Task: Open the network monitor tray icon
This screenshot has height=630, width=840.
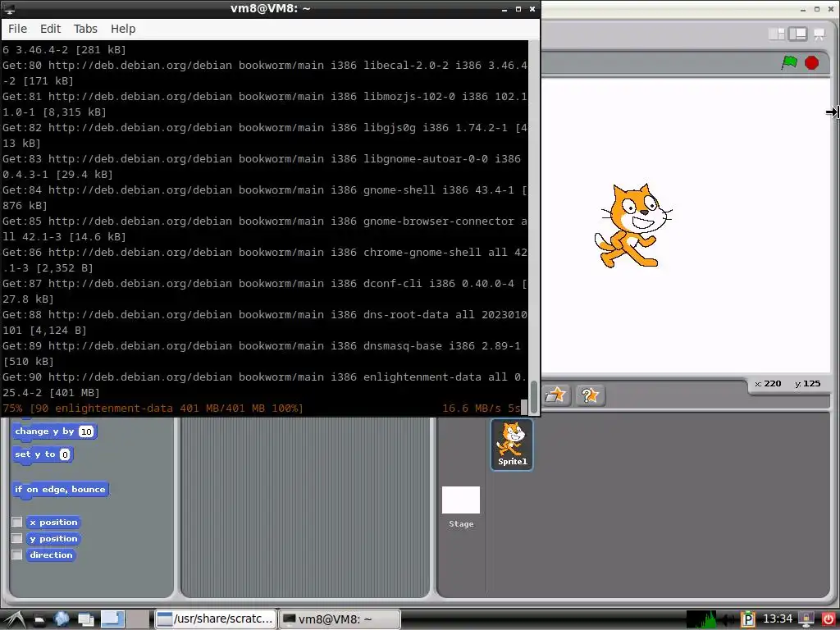Action: (x=806, y=620)
